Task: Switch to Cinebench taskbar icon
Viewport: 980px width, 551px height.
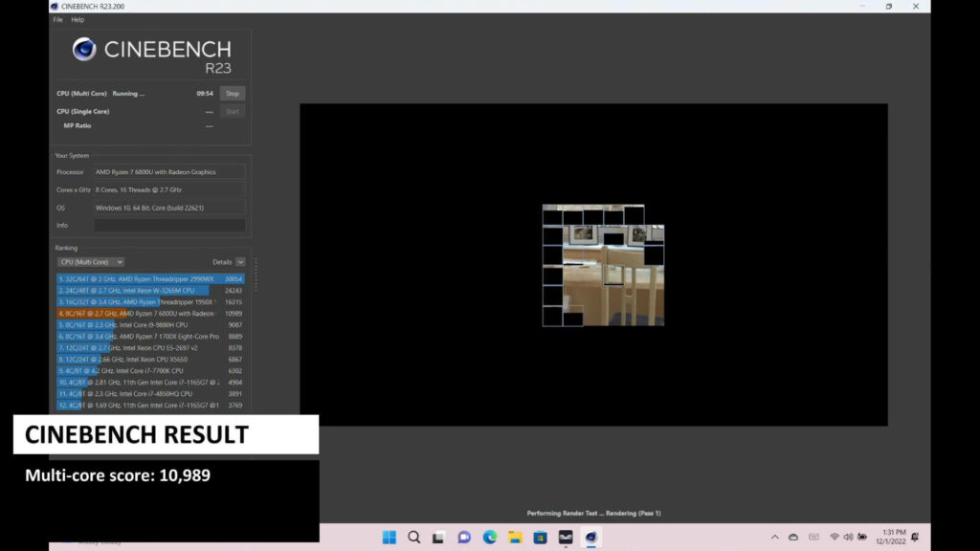Action: tap(590, 538)
